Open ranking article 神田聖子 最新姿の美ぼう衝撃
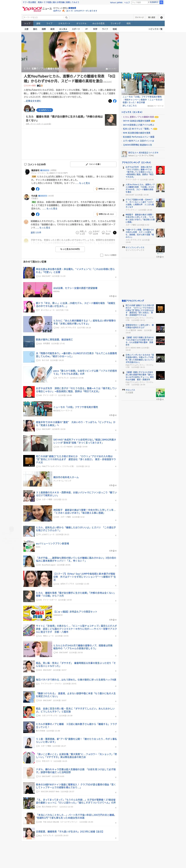The height and width of the screenshot is (868, 186). click(x=140, y=218)
